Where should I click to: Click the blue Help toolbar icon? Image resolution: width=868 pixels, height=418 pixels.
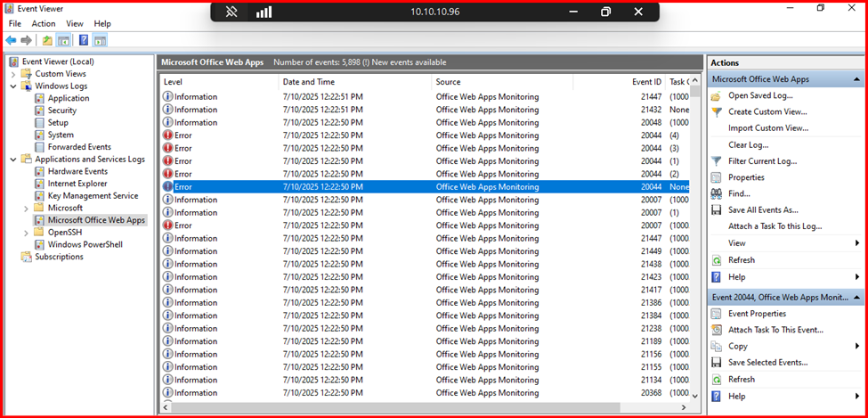[x=84, y=40]
